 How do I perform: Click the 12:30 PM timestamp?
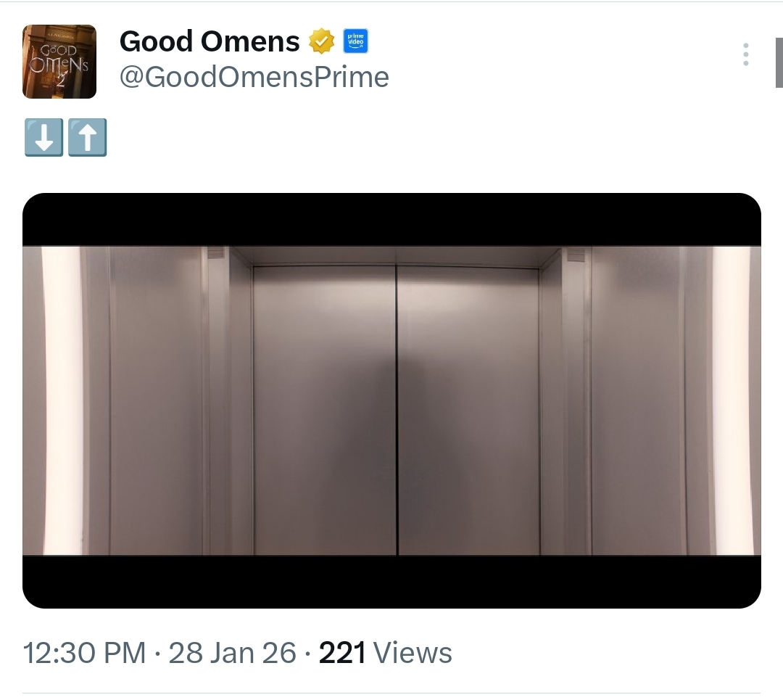point(84,653)
